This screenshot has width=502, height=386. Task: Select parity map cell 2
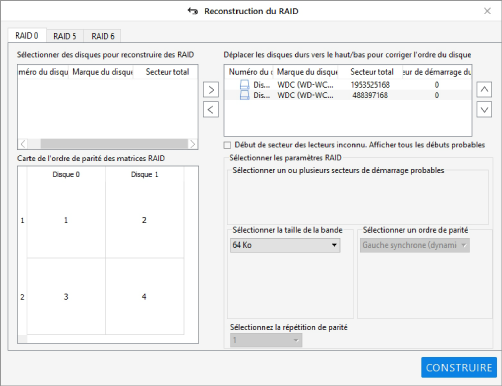point(144,220)
